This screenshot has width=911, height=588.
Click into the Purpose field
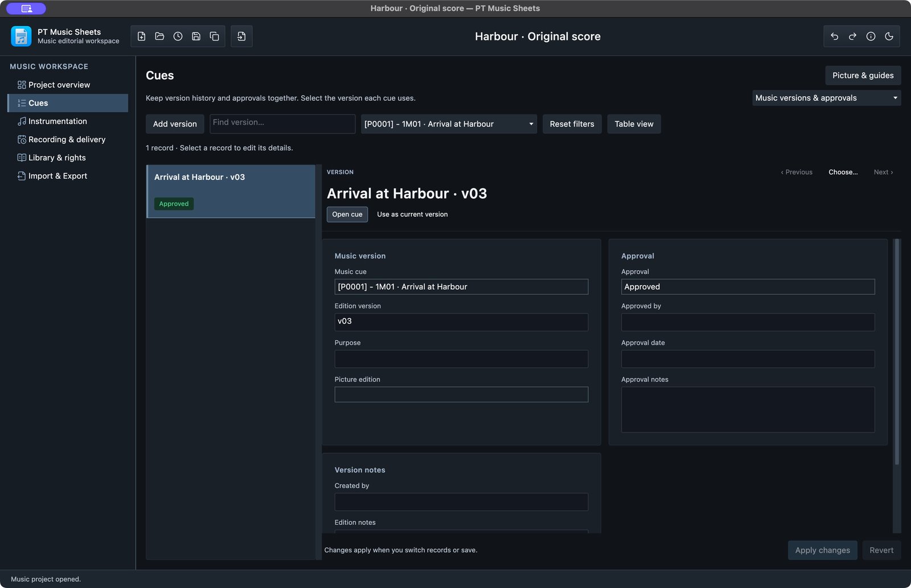pos(462,359)
